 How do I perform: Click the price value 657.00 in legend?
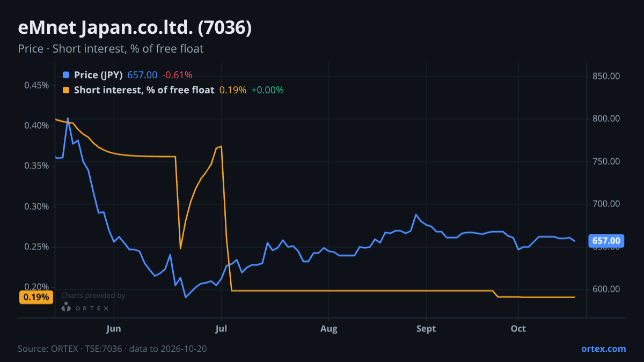click(x=142, y=75)
